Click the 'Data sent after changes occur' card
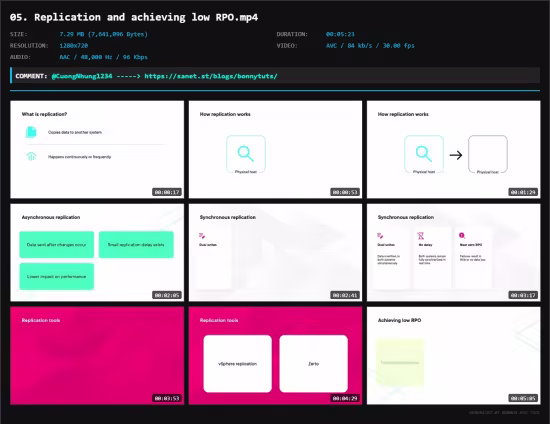This screenshot has width=550, height=424. pos(56,244)
